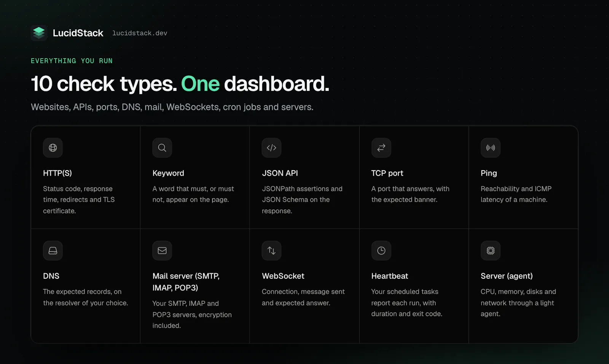Click subtitle starting Websites, APIs, ports
The height and width of the screenshot is (364, 609).
tap(172, 107)
